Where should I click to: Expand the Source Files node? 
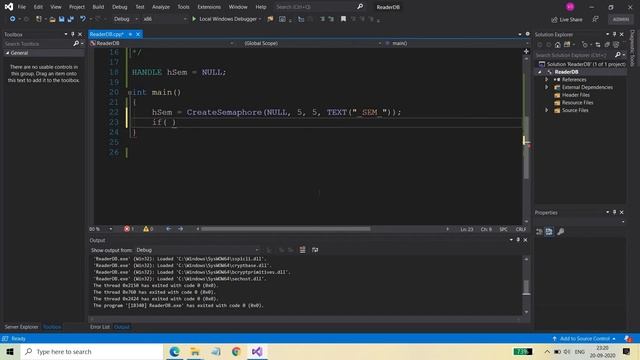click(547, 110)
